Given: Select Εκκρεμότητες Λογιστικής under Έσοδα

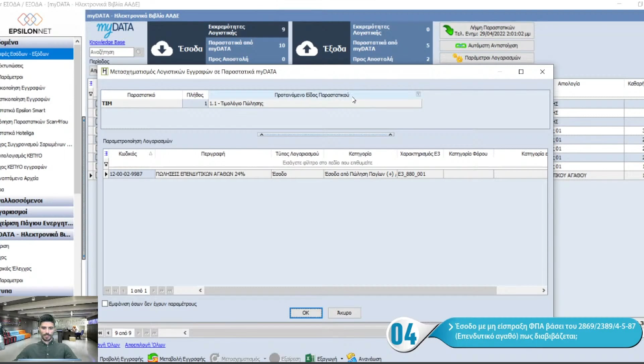Looking at the screenshot, I should click(246, 30).
